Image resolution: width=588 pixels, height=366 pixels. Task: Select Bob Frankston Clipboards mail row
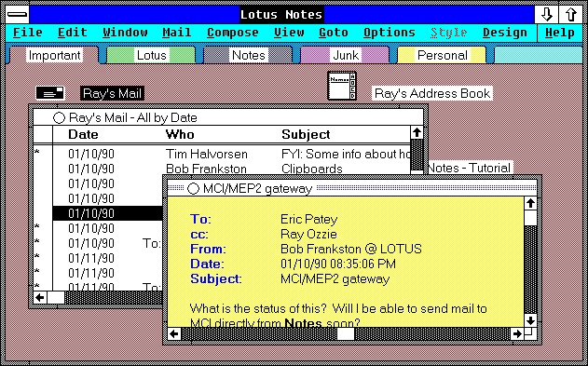pos(222,169)
